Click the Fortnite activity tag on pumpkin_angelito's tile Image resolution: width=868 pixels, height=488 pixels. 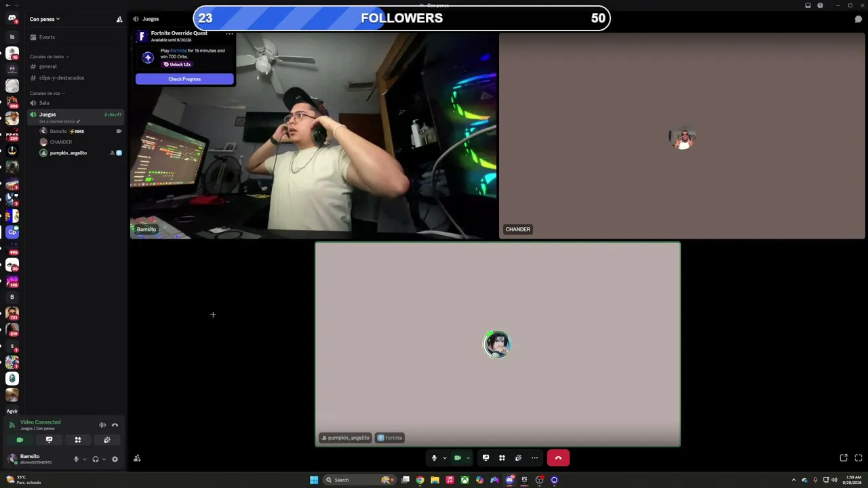390,438
